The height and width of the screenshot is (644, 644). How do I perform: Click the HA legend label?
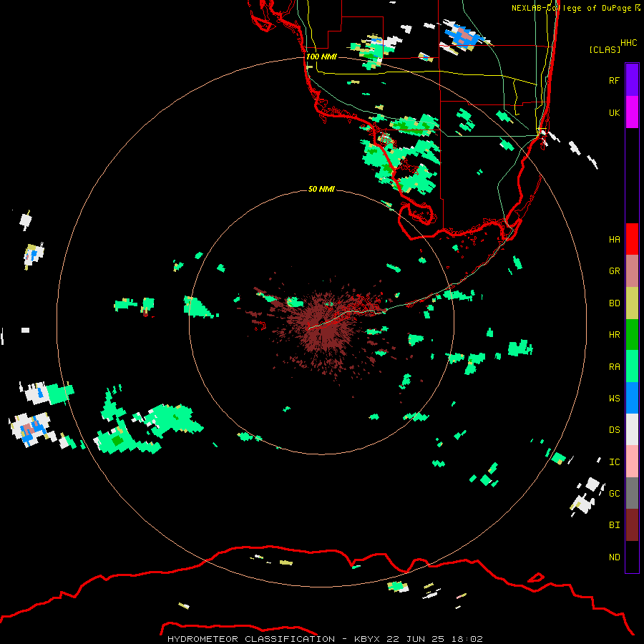point(614,240)
